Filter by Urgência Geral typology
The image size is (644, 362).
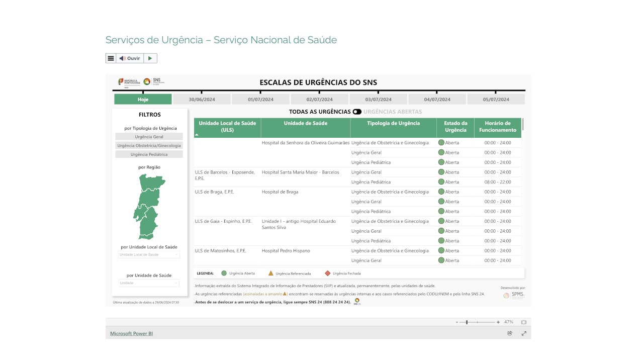click(149, 137)
